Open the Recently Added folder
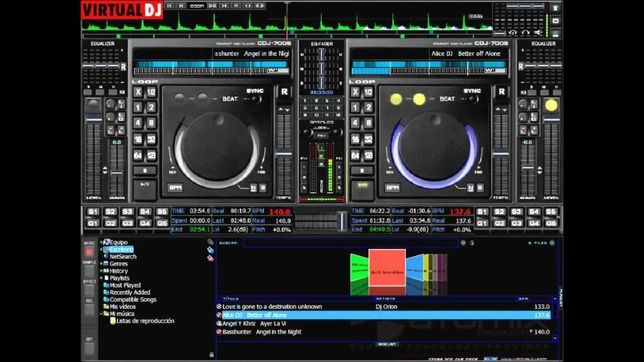This screenshot has width=644, height=362. (130, 292)
